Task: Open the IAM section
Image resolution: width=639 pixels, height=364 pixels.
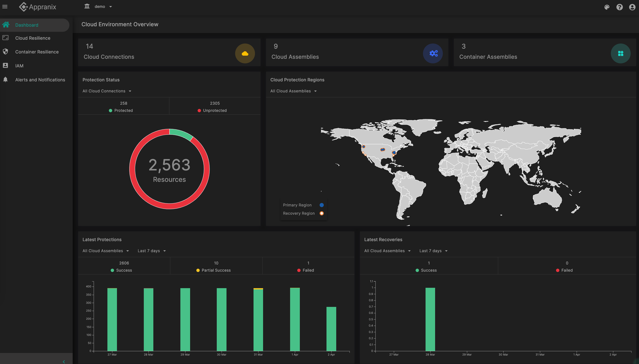Action: [x=19, y=66]
